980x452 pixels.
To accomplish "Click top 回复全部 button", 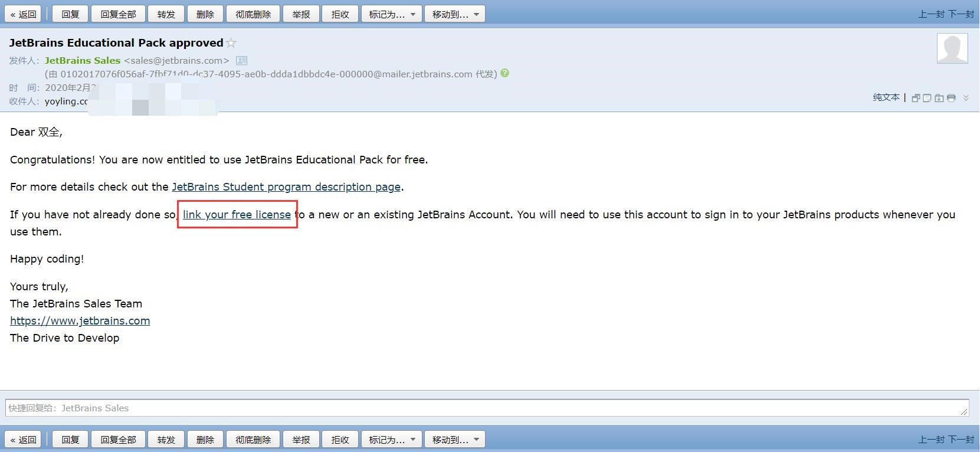I will (x=118, y=14).
